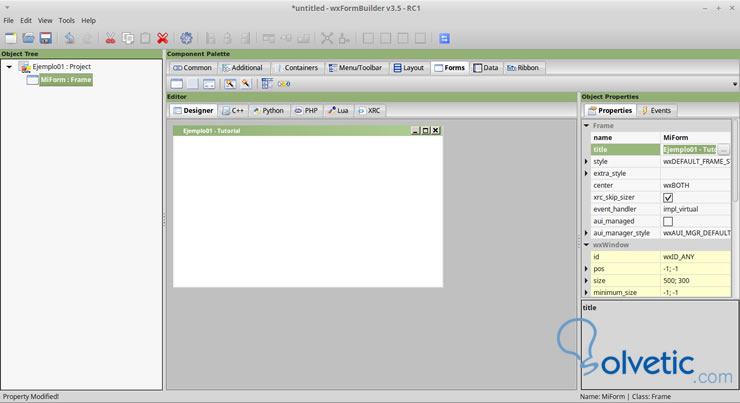Screen dimensions: 740x403
Task: Expand the aui_manager_style property row
Action: coord(587,233)
